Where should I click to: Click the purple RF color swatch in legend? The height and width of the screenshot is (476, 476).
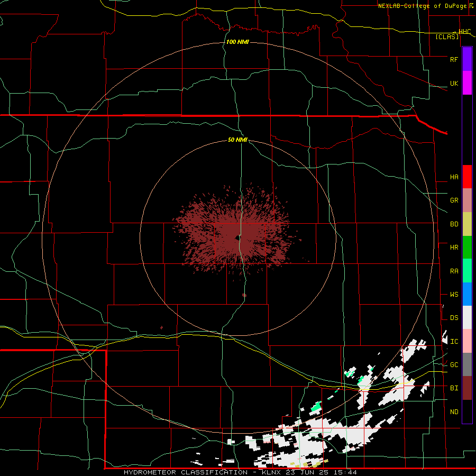click(x=467, y=59)
